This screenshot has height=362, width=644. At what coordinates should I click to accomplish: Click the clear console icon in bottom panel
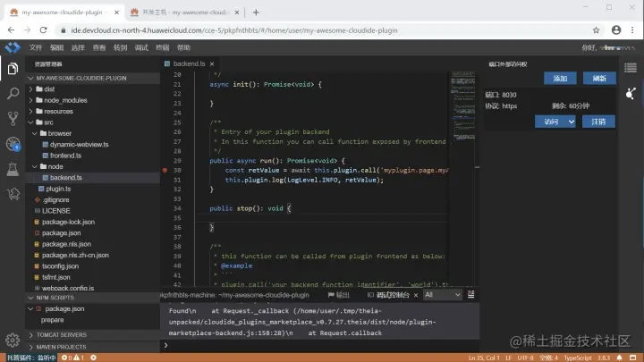point(471,295)
